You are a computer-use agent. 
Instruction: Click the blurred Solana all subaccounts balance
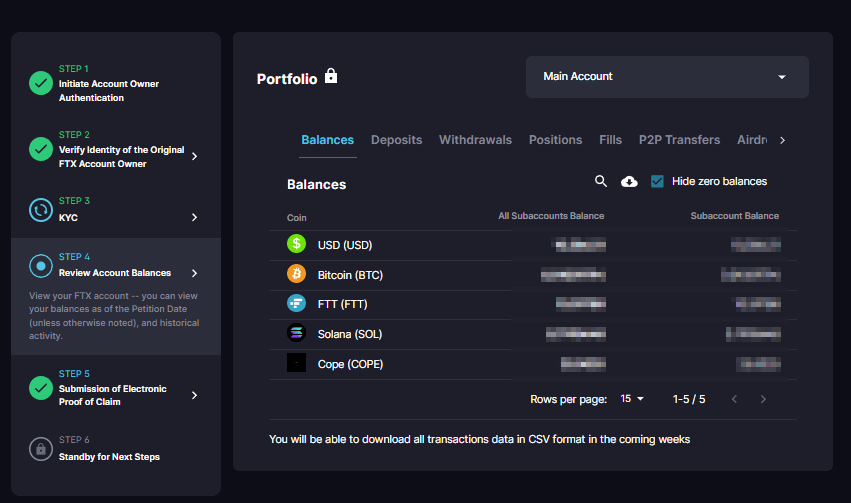coord(576,334)
